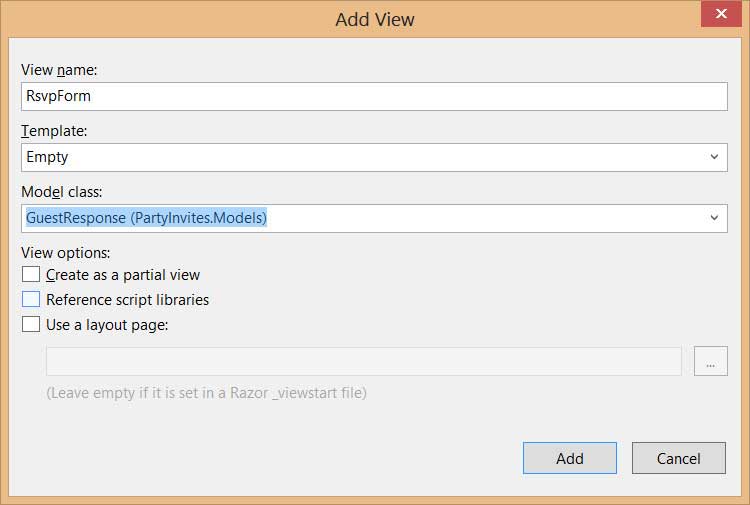Click the "Create as a partial view" label text
The height and width of the screenshot is (505, 750).
click(123, 275)
